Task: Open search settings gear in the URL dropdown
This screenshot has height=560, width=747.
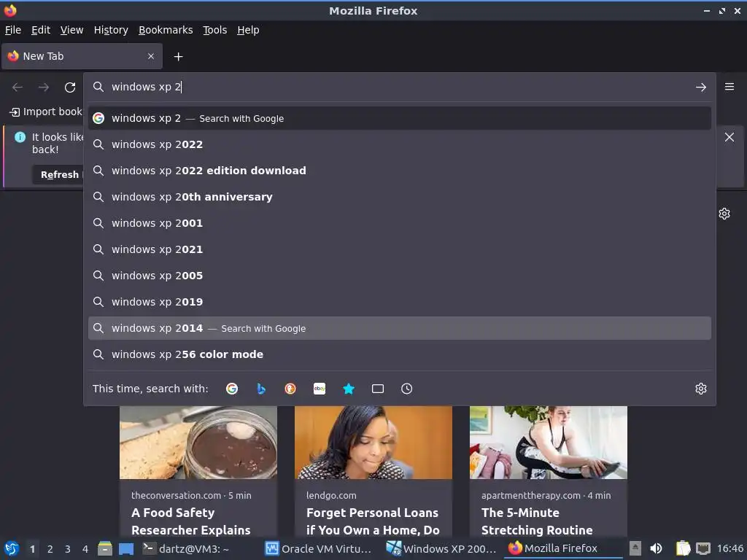Action: point(701,389)
